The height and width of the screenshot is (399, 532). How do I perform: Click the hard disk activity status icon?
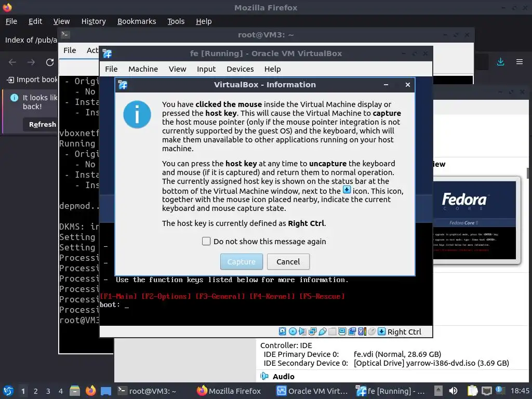tap(282, 331)
